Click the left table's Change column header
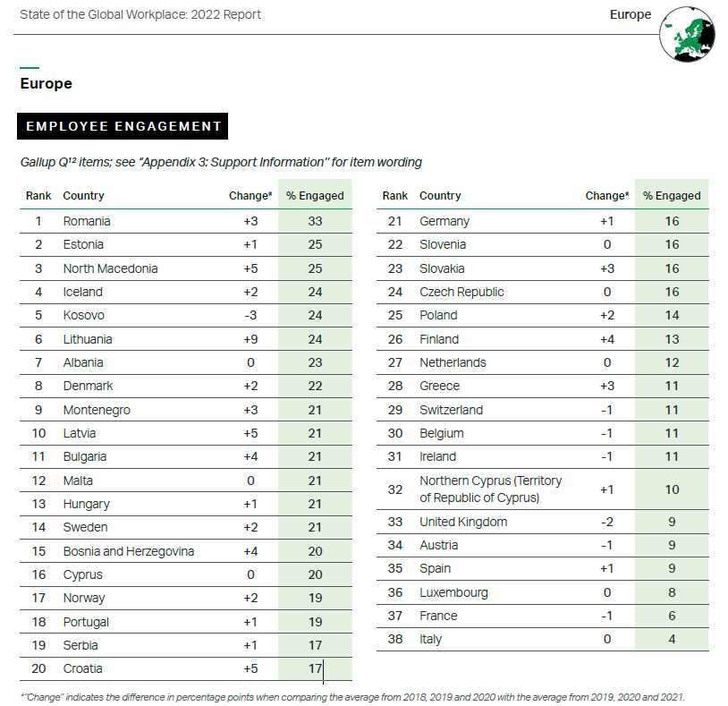 250,195
